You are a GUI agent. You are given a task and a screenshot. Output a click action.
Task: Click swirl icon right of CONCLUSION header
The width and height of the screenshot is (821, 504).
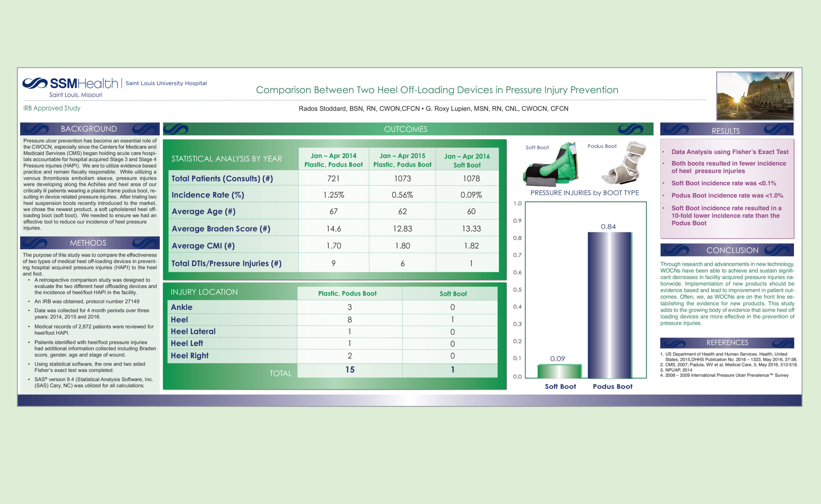pyautogui.click(x=776, y=250)
